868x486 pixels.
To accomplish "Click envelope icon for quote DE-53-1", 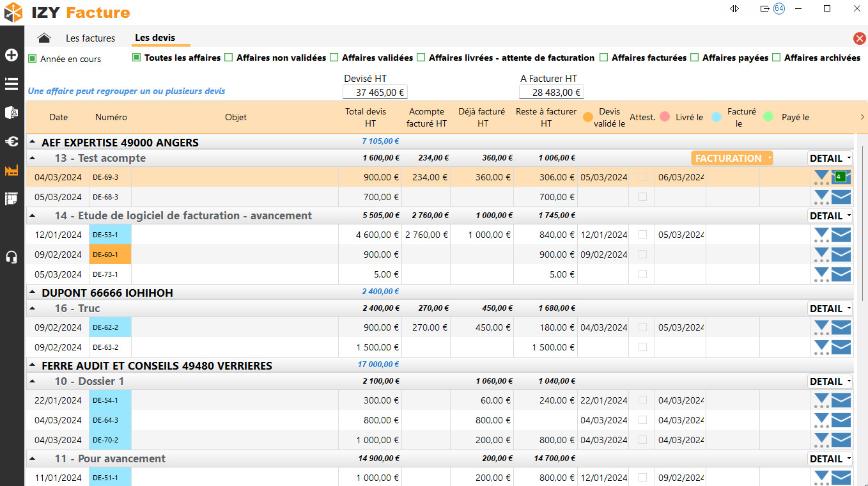I will point(841,235).
